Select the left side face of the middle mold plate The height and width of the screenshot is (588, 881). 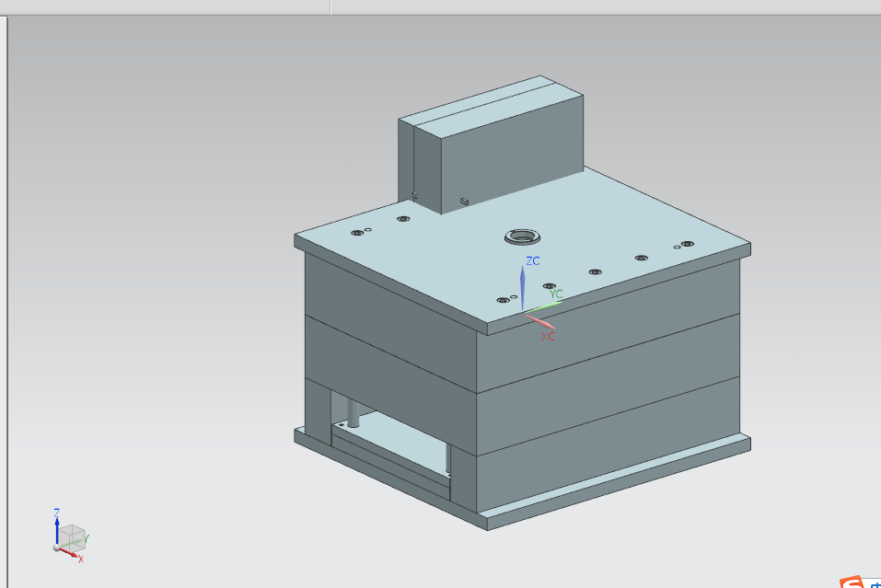pyautogui.click(x=390, y=385)
